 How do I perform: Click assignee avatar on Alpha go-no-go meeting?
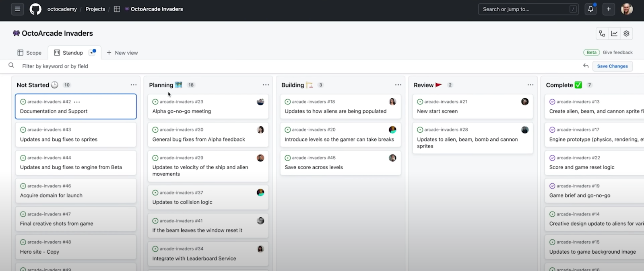tap(260, 102)
